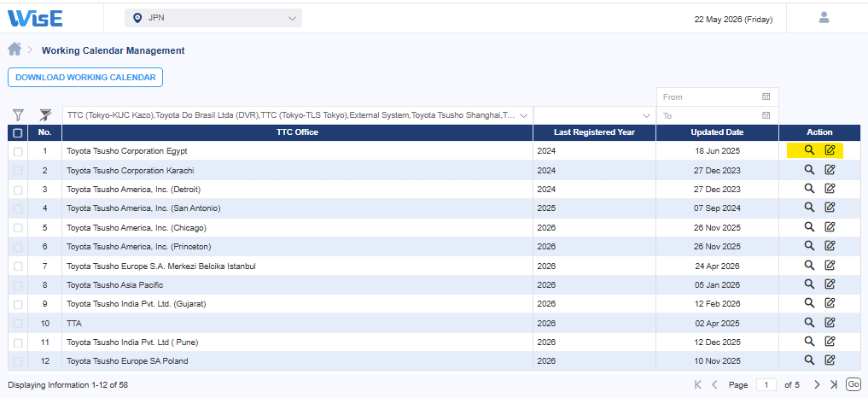Clear filters with crossed funnel icon
The width and height of the screenshot is (868, 398).
tap(45, 114)
